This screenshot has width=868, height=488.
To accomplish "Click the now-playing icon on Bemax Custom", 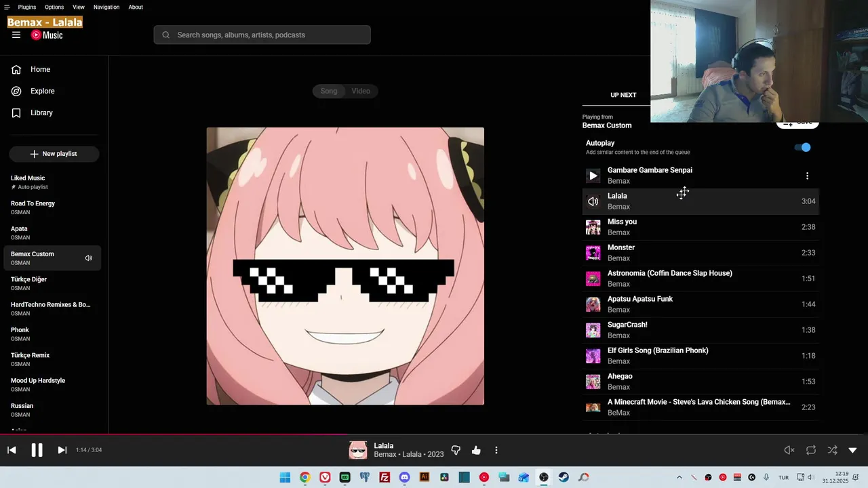I will pos(88,258).
